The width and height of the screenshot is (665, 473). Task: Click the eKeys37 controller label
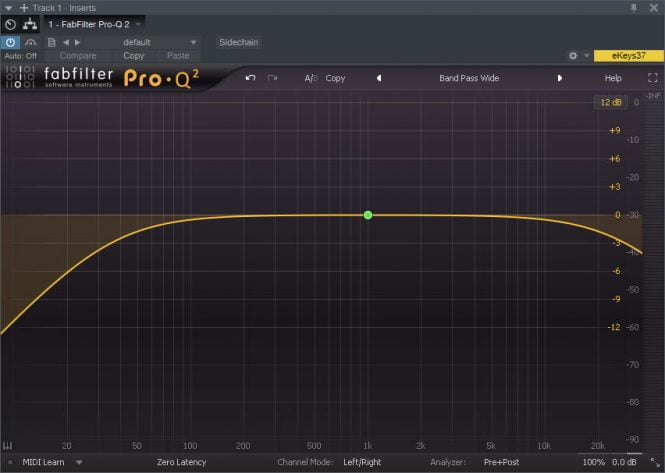point(629,56)
